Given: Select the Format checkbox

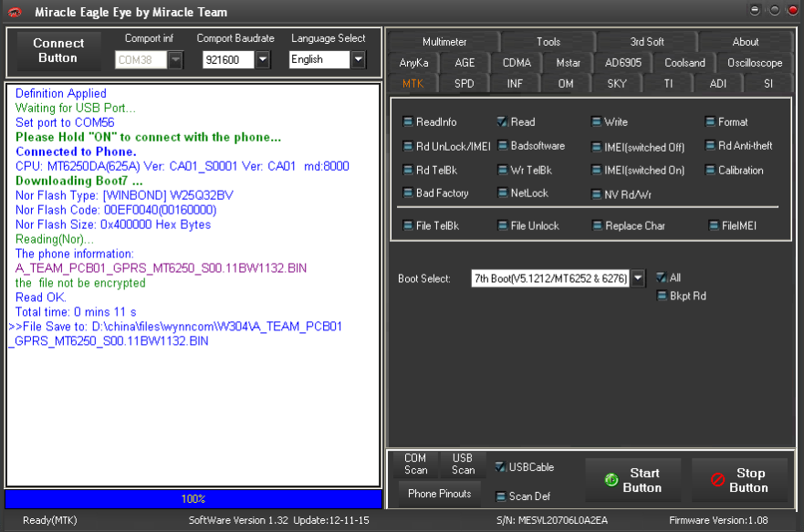Looking at the screenshot, I should 710,122.
